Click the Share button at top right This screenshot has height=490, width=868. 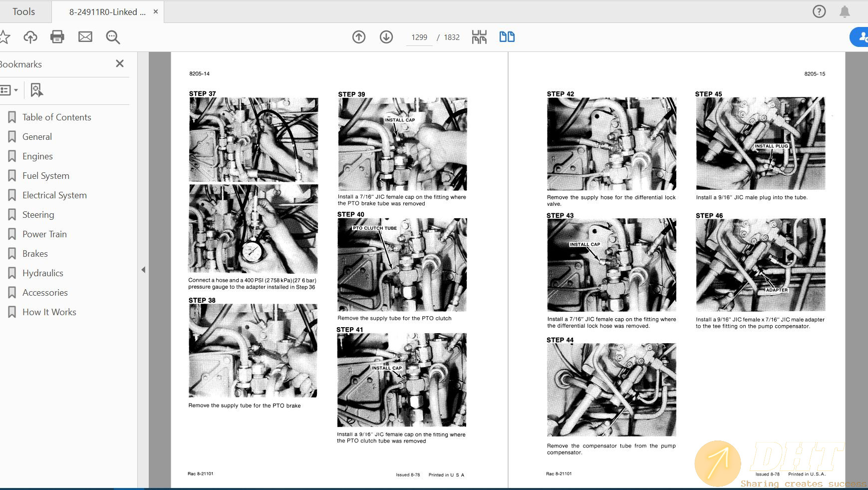[x=860, y=37]
